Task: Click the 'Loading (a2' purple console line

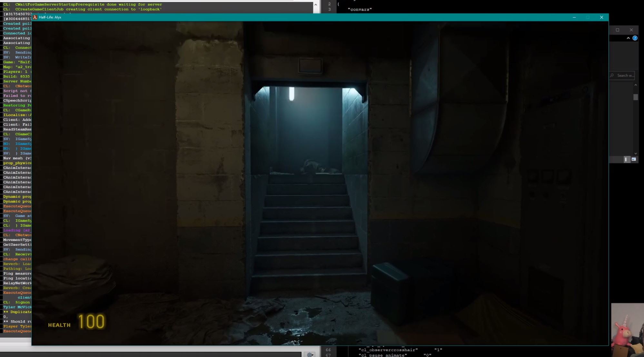Action: (17, 230)
